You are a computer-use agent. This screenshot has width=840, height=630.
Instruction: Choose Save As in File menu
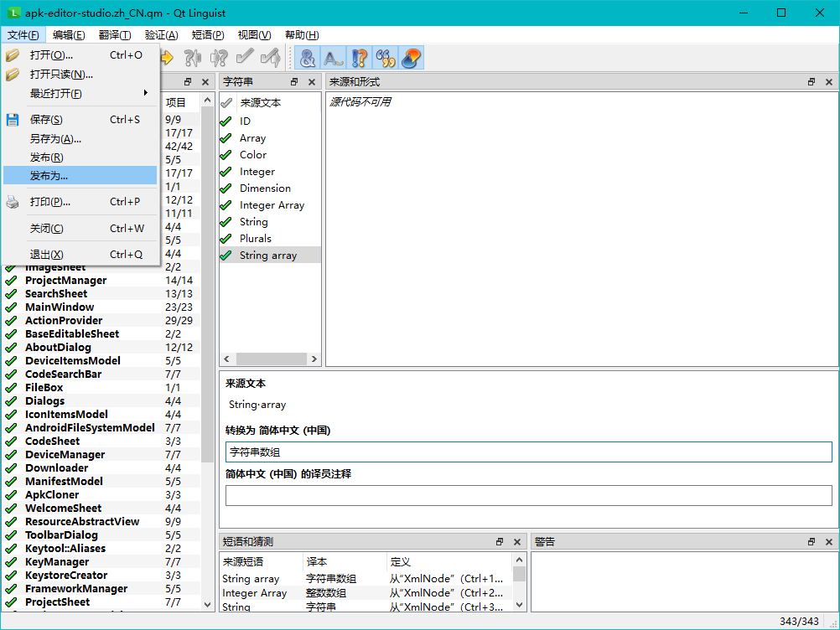pyautogui.click(x=80, y=138)
